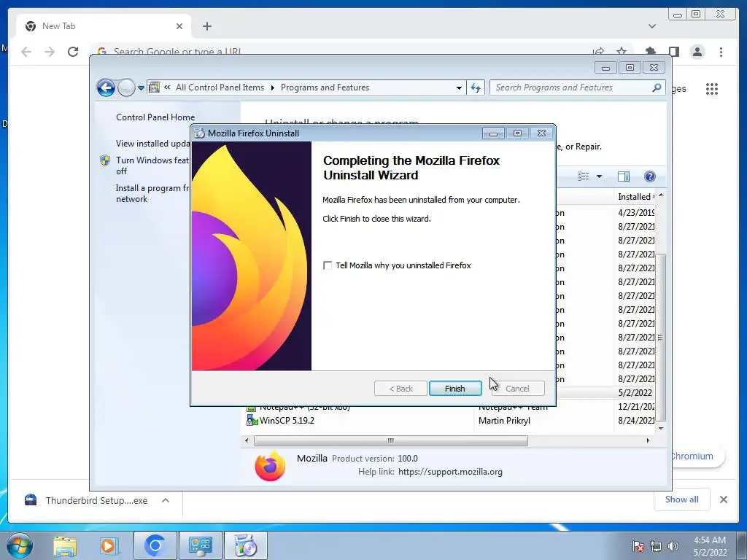Click the Installed On column header
747x560 pixels.
click(635, 197)
